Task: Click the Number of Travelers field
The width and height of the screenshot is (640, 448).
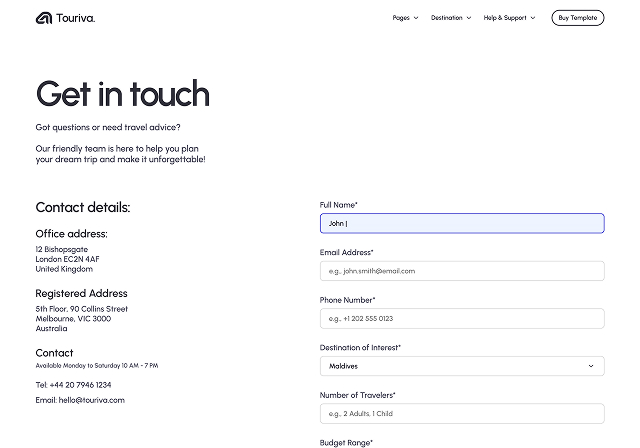Action: coord(462,414)
